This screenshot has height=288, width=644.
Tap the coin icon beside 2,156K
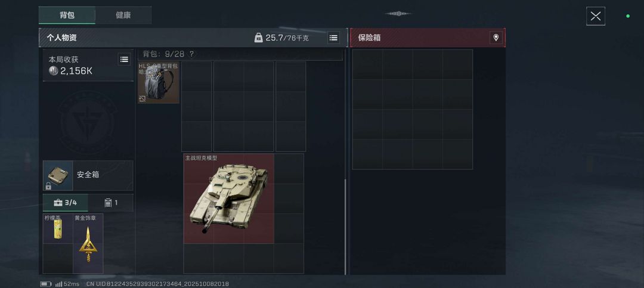54,71
